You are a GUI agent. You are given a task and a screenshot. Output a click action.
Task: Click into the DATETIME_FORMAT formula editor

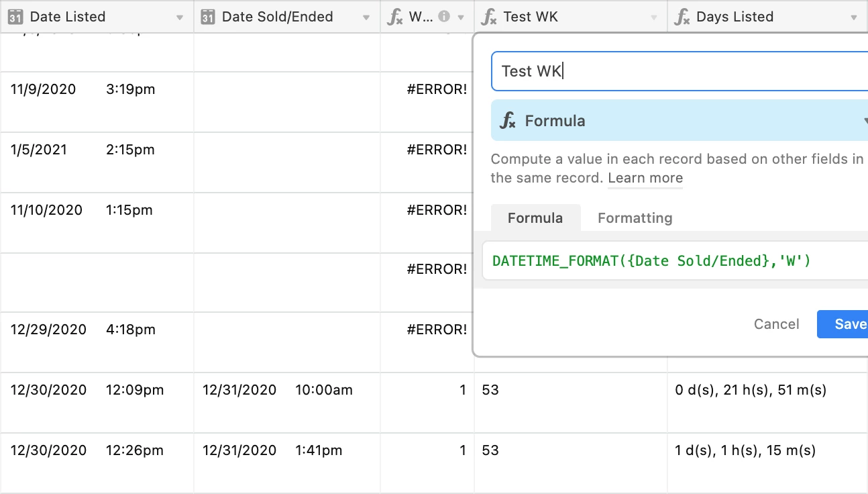(x=675, y=260)
